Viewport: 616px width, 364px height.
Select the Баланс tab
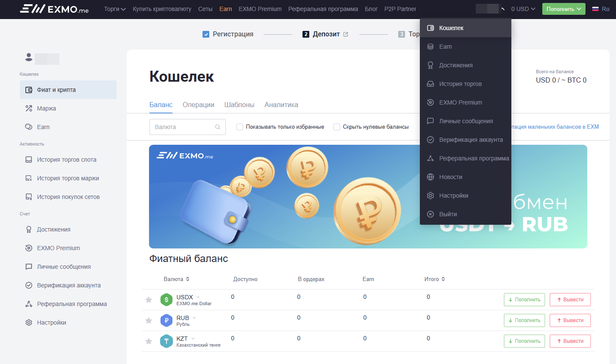[x=161, y=105]
